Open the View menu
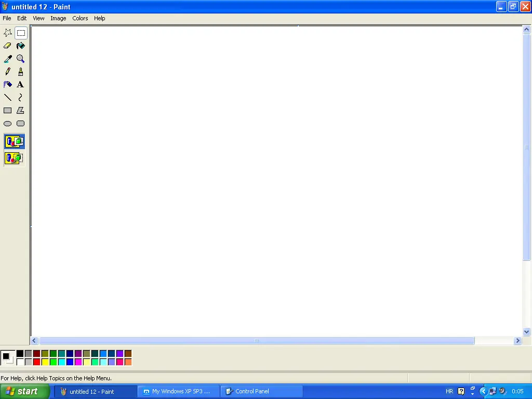This screenshot has height=399, width=532. coord(38,18)
